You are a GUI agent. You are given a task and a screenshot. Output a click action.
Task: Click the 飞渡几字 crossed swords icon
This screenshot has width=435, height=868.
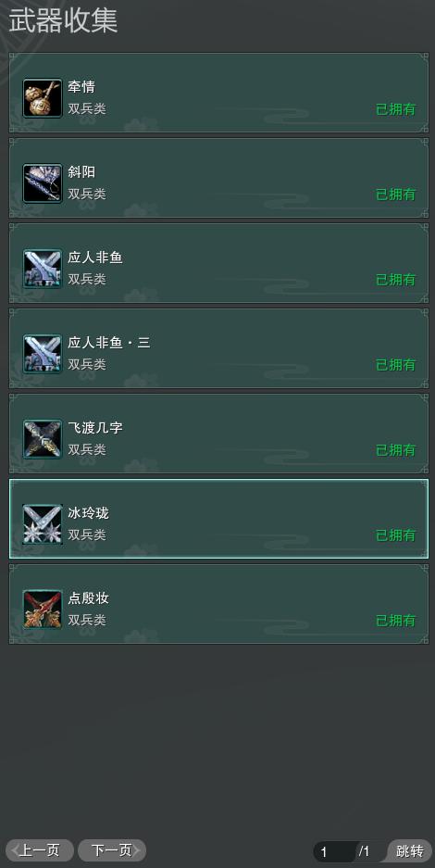43,439
